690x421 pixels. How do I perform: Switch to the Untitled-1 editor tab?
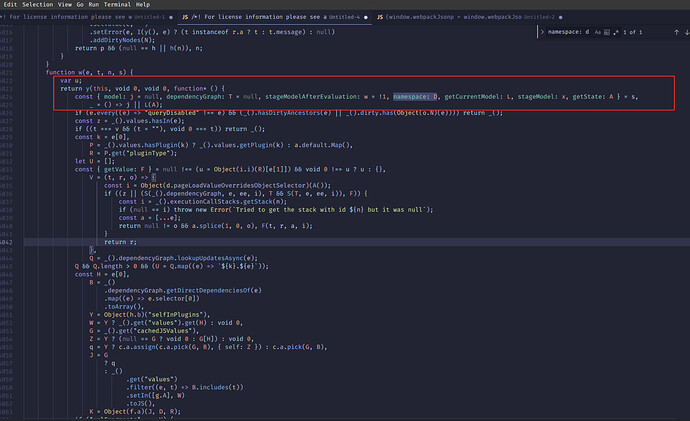tap(86, 17)
